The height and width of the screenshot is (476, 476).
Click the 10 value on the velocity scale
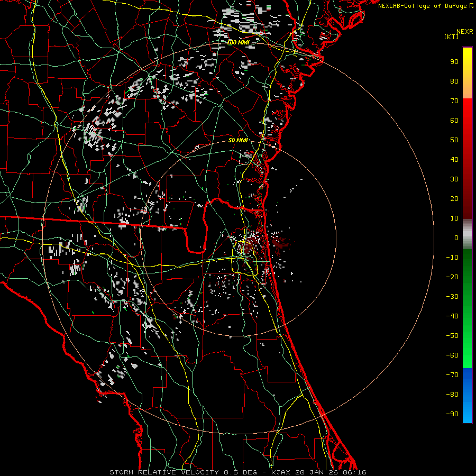tap(454, 218)
